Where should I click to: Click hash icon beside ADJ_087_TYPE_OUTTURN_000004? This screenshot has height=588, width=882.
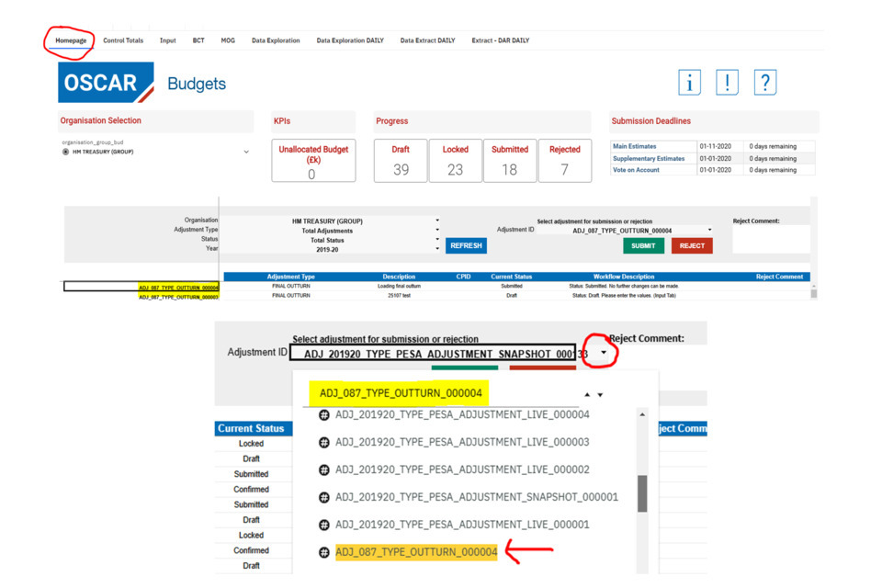click(323, 552)
